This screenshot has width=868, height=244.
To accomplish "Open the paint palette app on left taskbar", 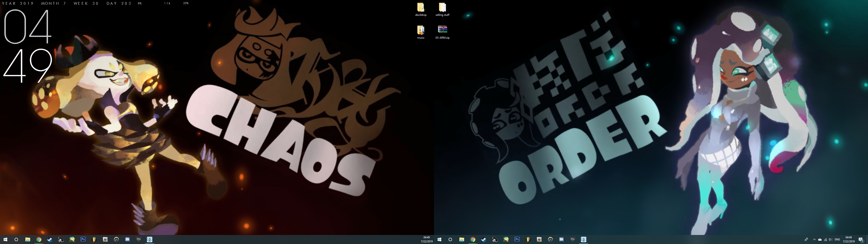I will [x=72, y=240].
